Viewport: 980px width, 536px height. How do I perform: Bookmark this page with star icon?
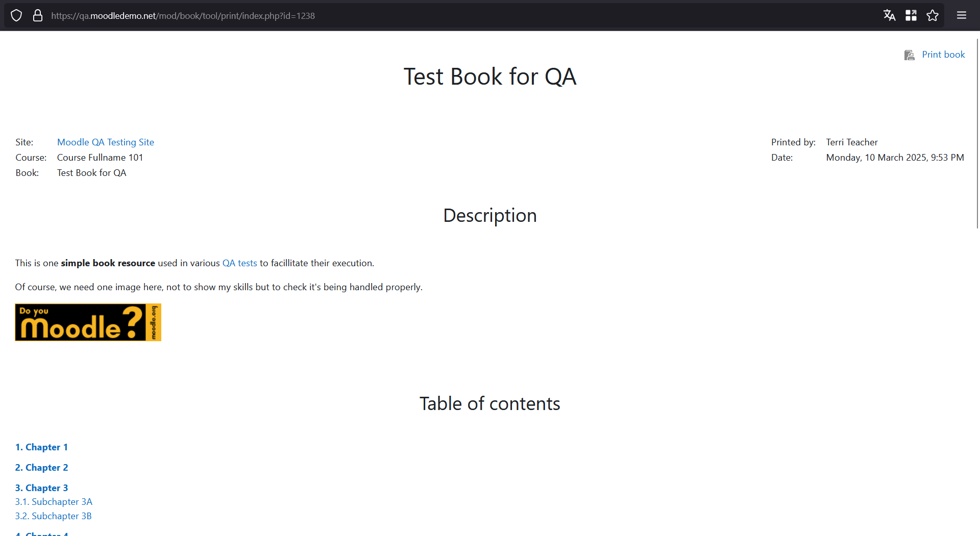(933, 15)
